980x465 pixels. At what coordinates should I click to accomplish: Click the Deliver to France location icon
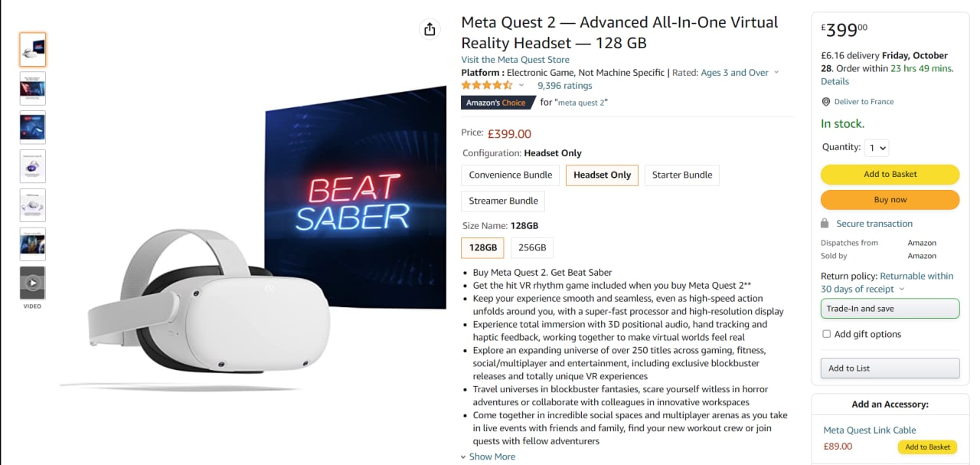[x=826, y=102]
